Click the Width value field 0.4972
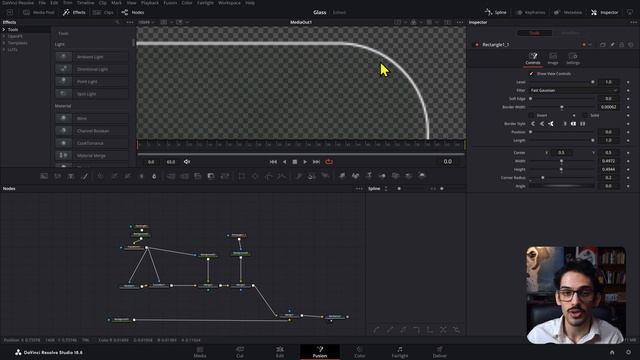Viewport: 640px width, 360px height. coord(609,161)
